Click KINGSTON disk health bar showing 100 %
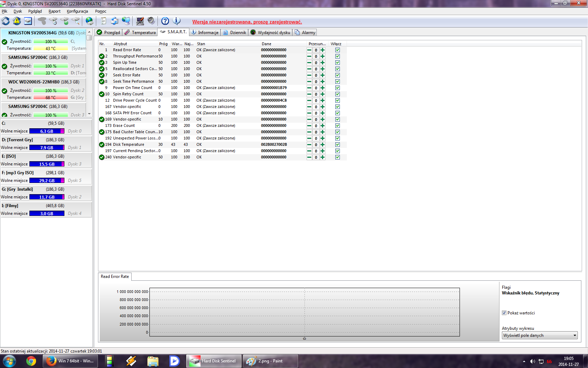Viewport: 588px width, 368px height. [51, 41]
